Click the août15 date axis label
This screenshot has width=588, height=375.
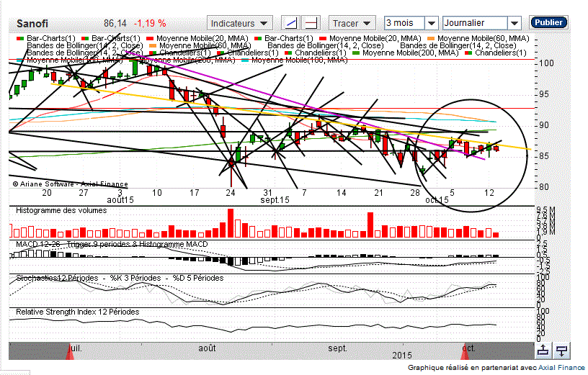(x=120, y=200)
